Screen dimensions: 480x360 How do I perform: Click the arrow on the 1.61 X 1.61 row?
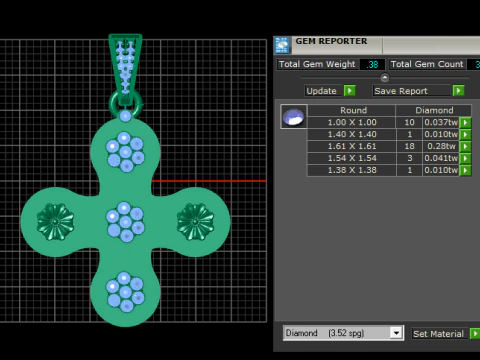pos(465,146)
